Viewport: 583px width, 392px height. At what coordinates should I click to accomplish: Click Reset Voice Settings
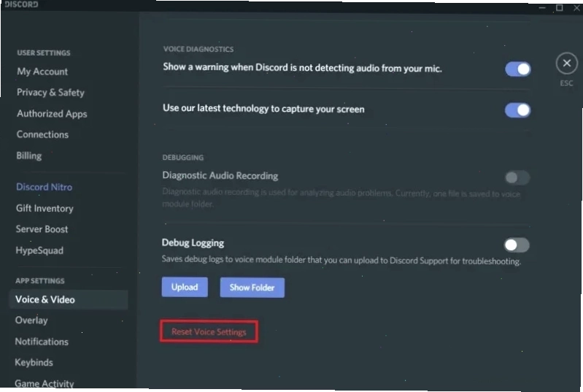209,331
